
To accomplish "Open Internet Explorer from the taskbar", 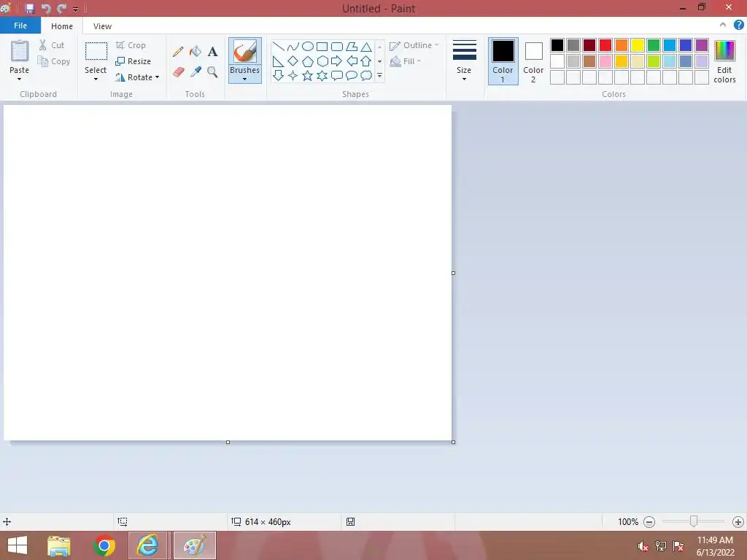I will tap(147, 545).
